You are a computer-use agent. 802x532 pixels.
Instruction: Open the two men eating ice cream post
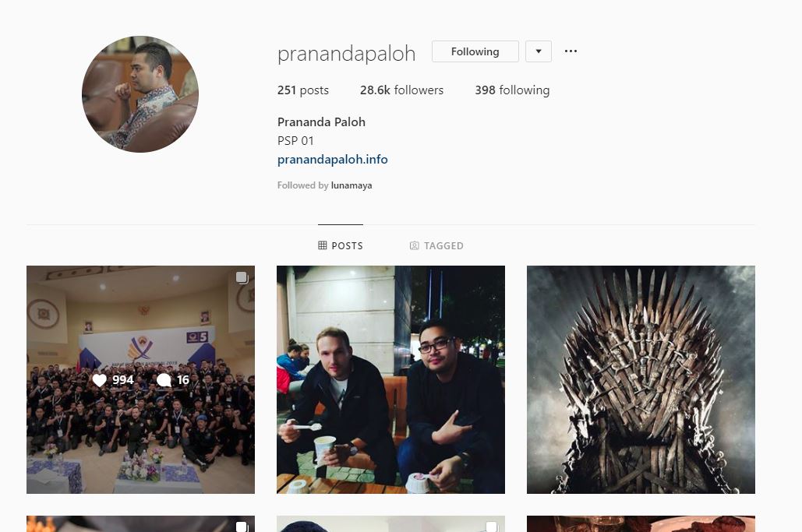point(390,379)
